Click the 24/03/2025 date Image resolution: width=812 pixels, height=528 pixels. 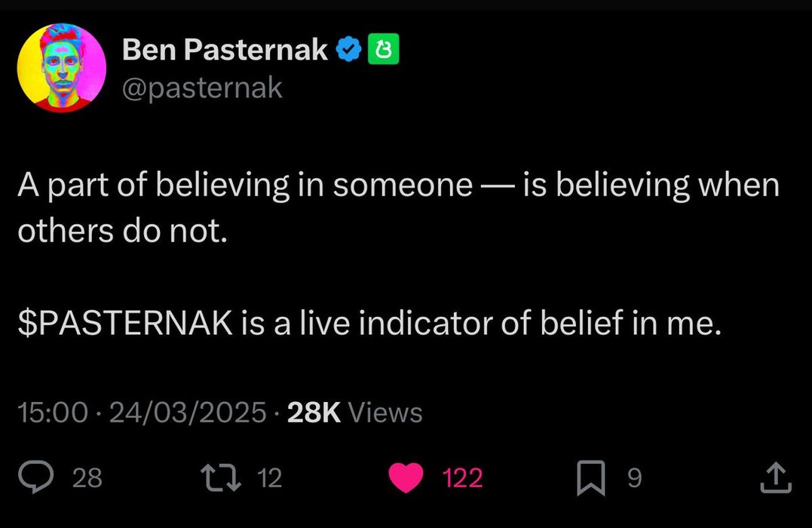(188, 413)
